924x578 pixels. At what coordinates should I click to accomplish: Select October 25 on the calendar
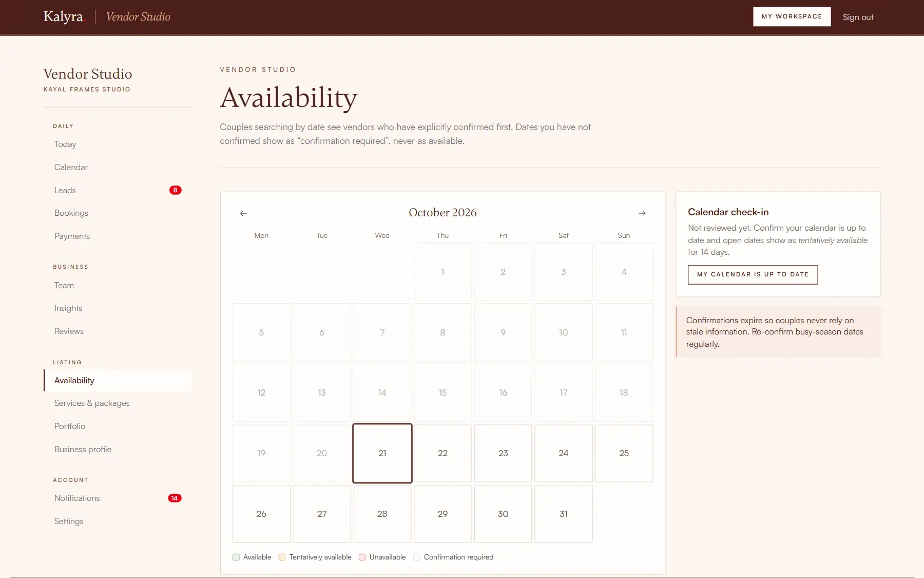tap(624, 453)
